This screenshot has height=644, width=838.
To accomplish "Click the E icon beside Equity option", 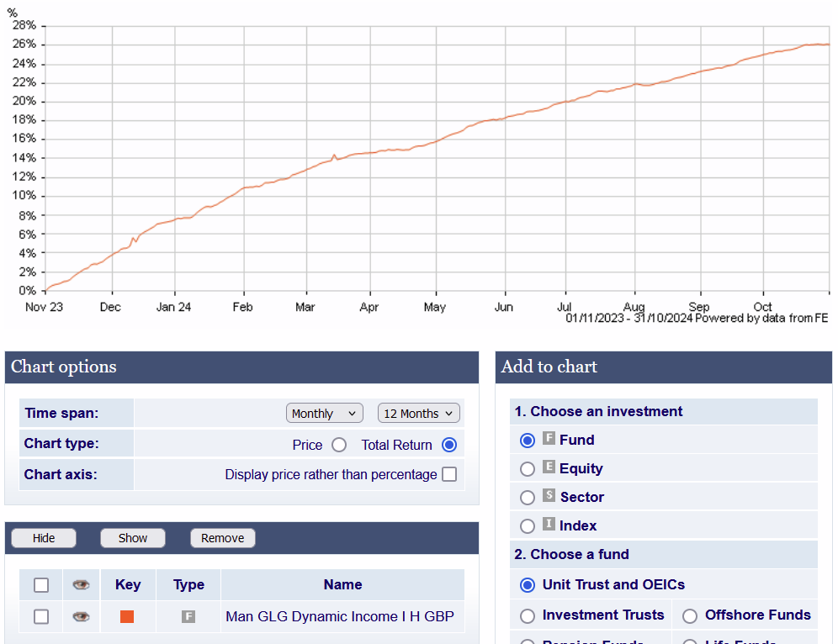I will click(x=549, y=467).
